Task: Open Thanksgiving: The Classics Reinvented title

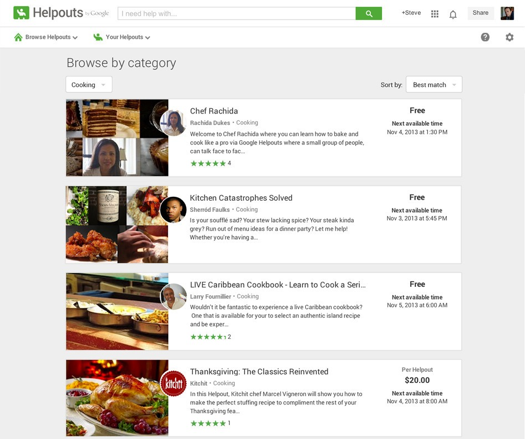Action: 259,372
